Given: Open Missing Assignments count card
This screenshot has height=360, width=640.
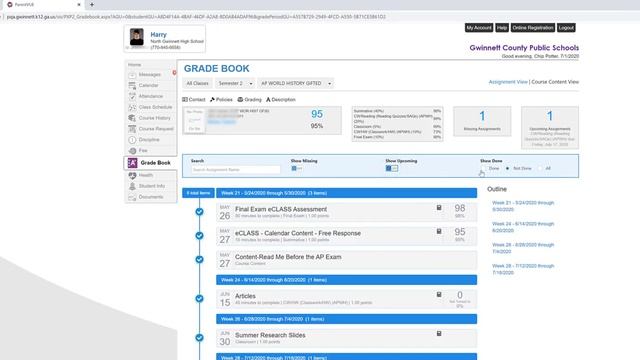Looking at the screenshot, I should coord(482,121).
